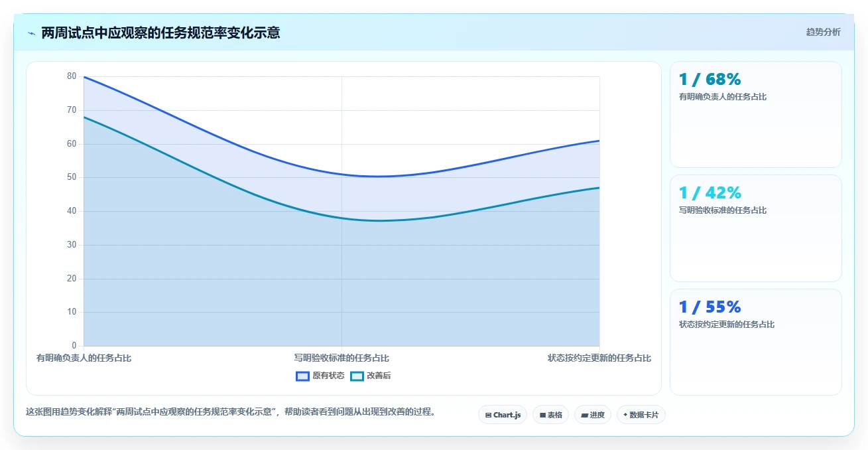Click the icon in 进度 chip
868x450 pixels.
click(584, 415)
